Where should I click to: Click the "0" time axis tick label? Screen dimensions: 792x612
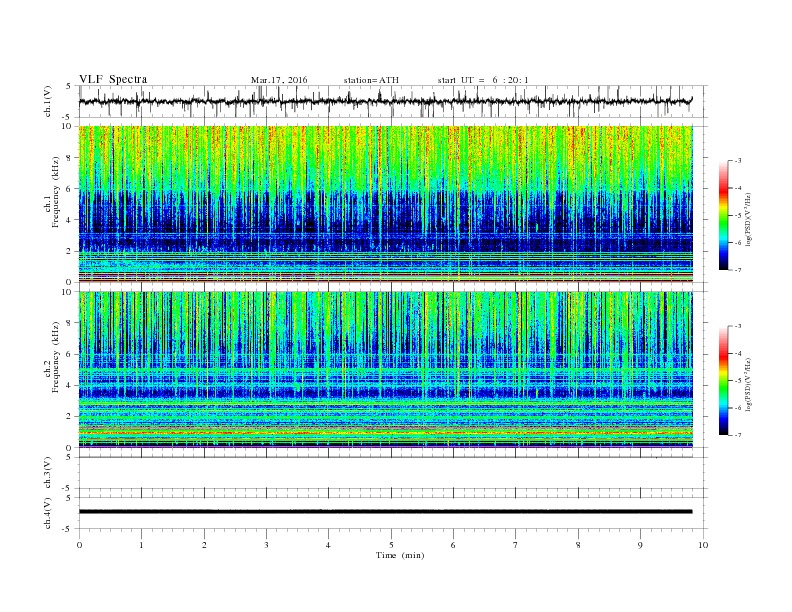[79, 545]
